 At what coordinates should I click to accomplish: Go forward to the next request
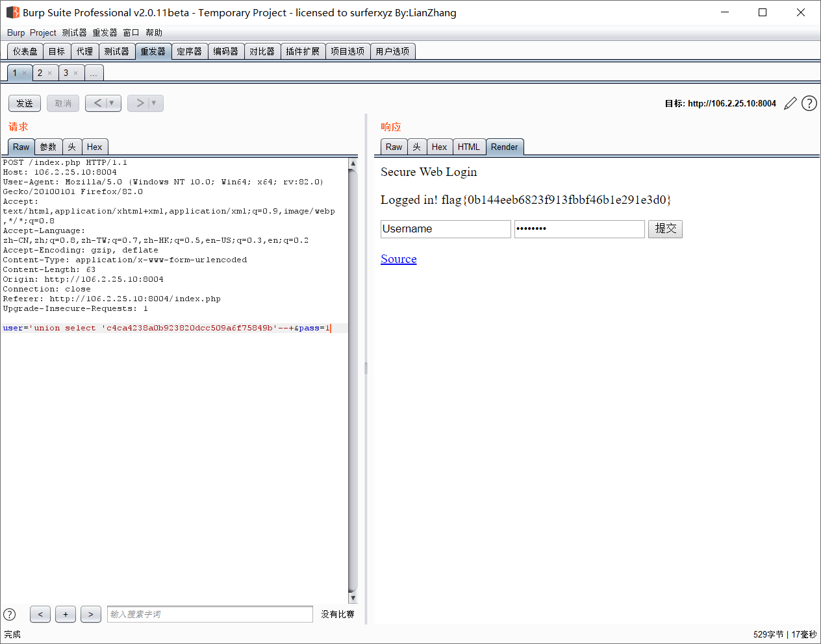click(140, 103)
